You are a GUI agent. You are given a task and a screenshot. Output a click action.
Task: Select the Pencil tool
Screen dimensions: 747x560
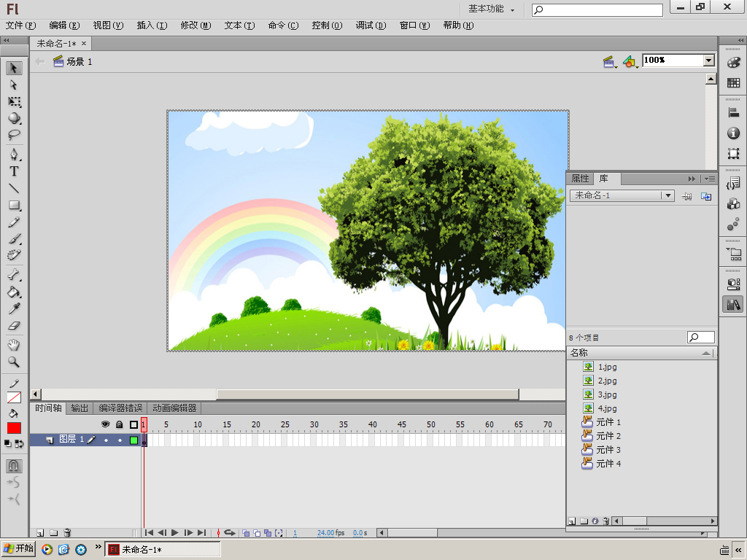click(x=14, y=222)
